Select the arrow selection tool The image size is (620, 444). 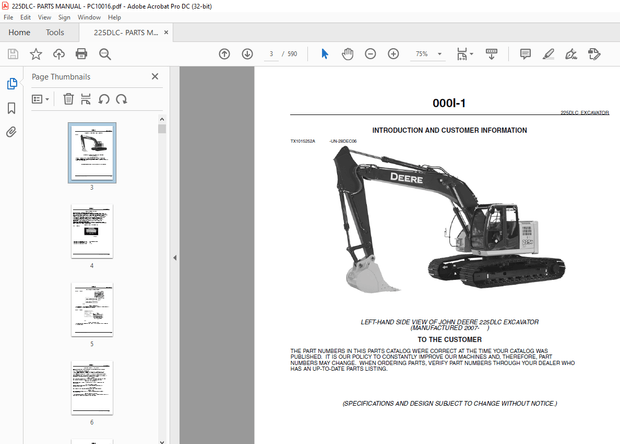(325, 54)
